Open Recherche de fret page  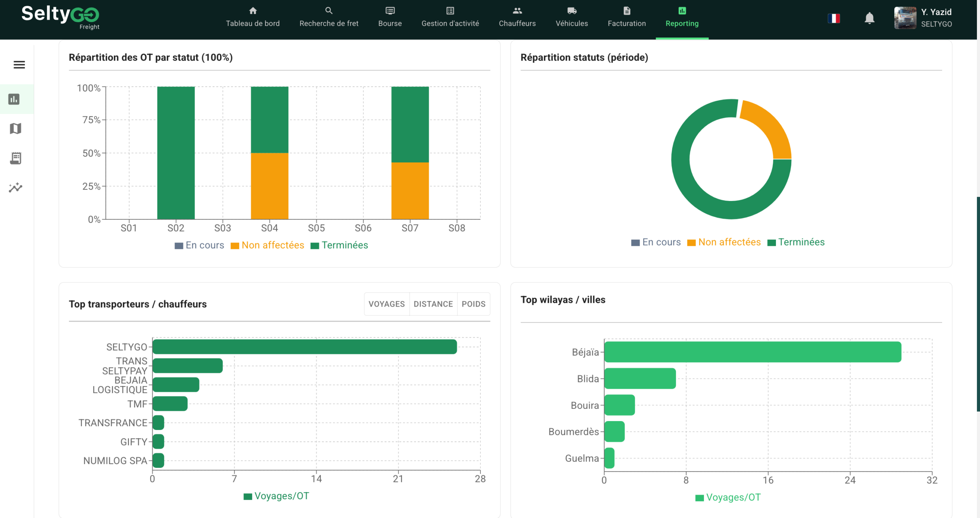[x=329, y=18]
